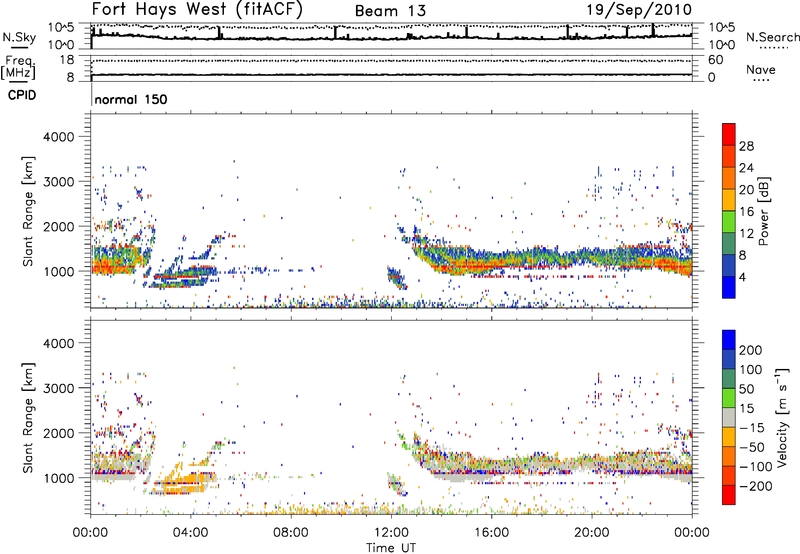Viewport: 800px width, 554px height.
Task: Click the "-15" velocity colorbar label
Action: 752,427
